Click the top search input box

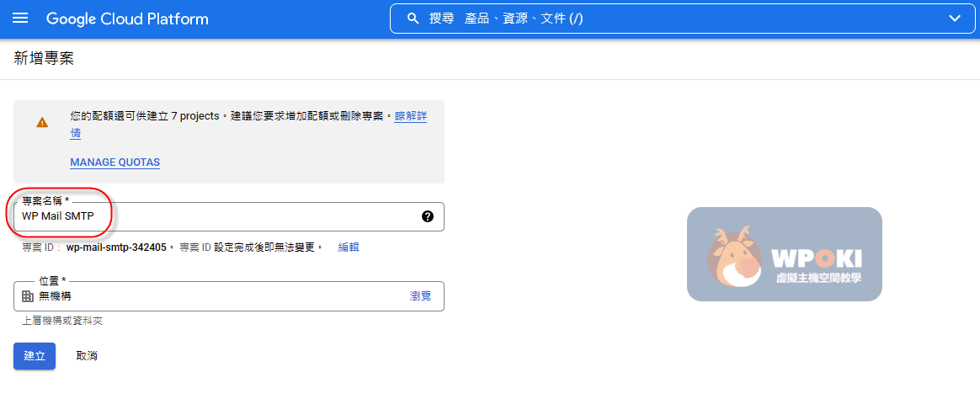pos(674,19)
